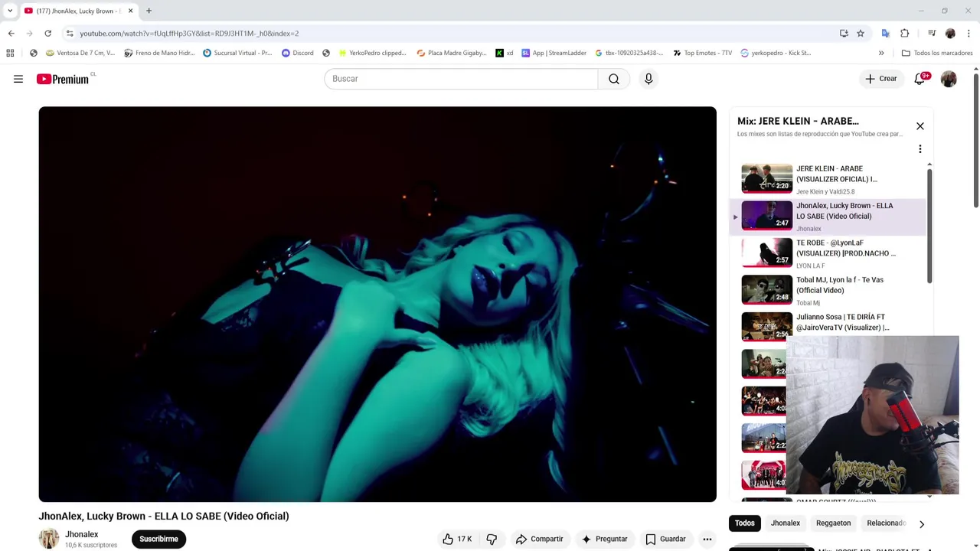Select the Relacionado filter chip
The height and width of the screenshot is (551, 980).
887,523
